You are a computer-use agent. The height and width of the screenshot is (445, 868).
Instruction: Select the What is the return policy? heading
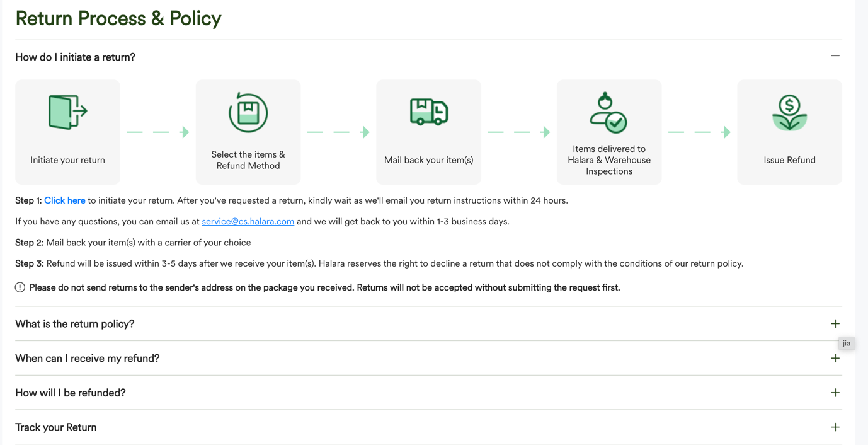[x=75, y=324]
